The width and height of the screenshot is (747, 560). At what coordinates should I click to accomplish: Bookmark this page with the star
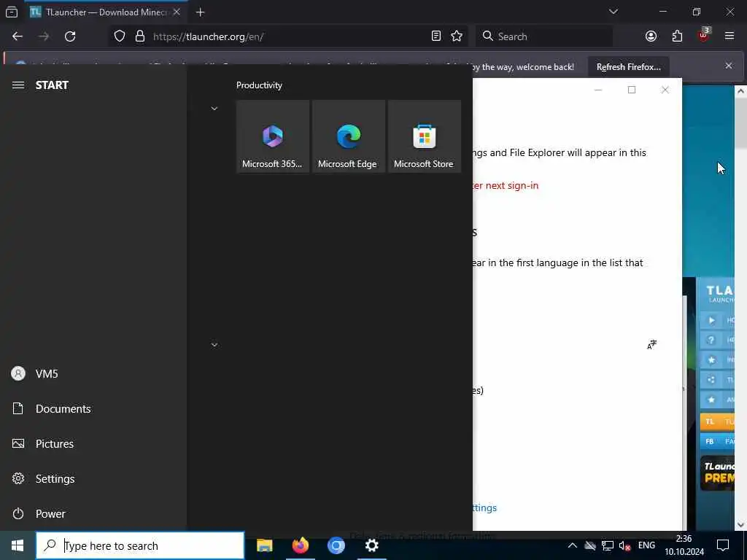click(457, 36)
